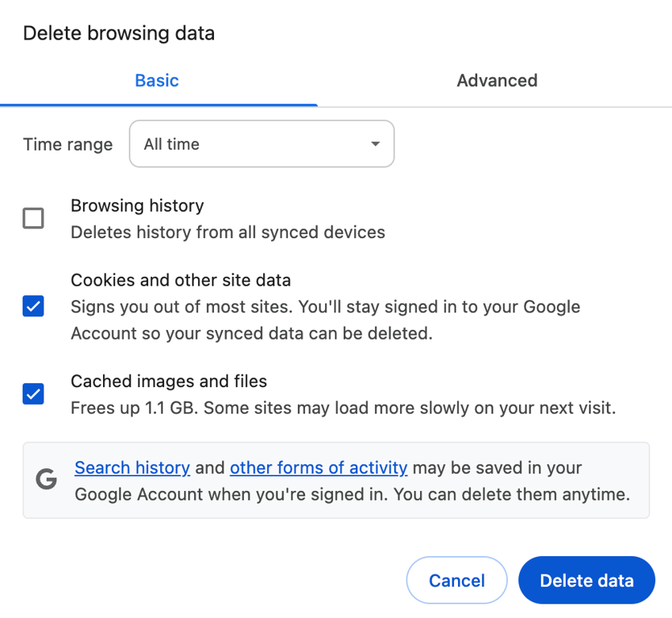
Task: Click the blue Basic tab underline indicator
Action: click(x=157, y=103)
